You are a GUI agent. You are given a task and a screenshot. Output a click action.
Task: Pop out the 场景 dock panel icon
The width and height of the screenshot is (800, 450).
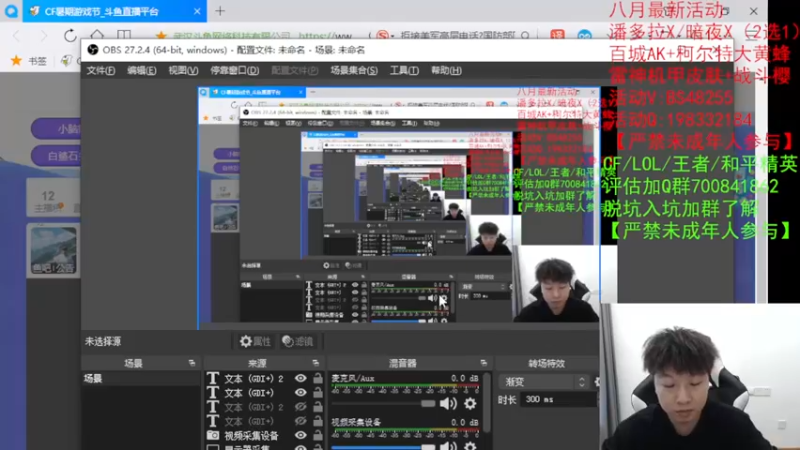192,363
